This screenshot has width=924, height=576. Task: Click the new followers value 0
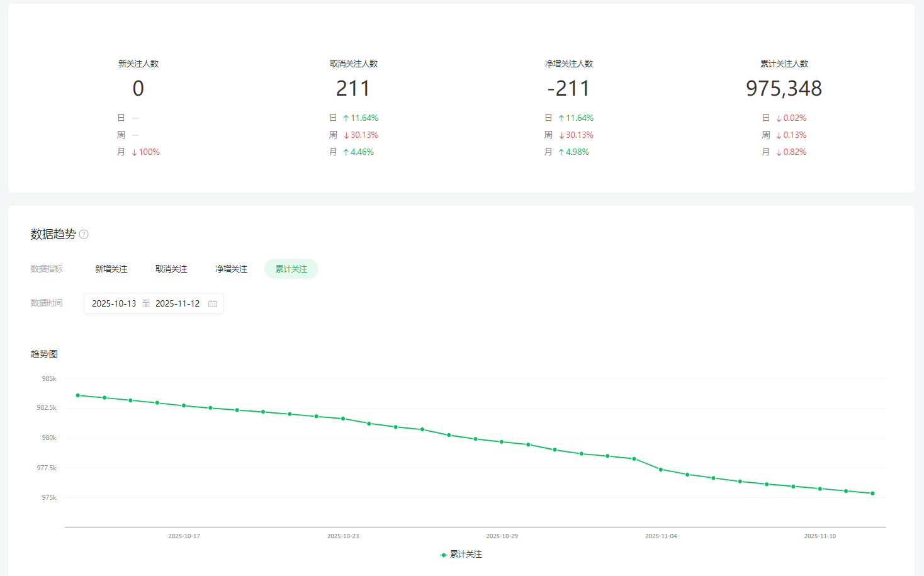pos(138,88)
